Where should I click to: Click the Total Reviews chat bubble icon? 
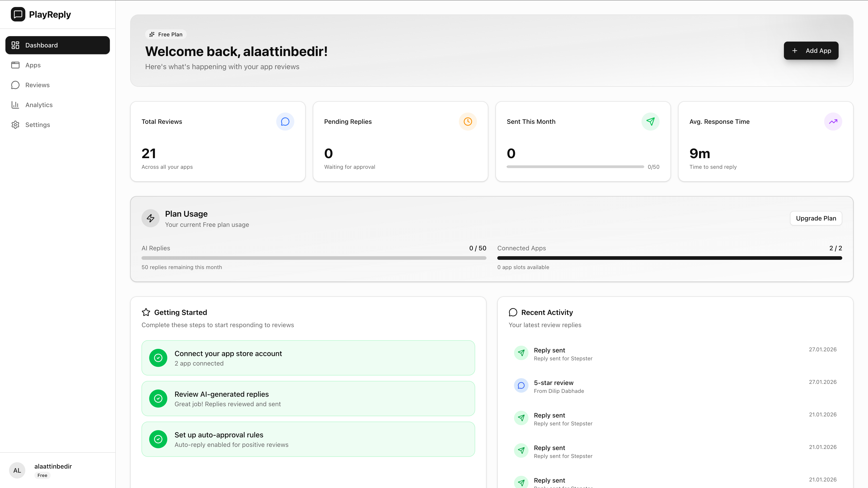pyautogui.click(x=285, y=122)
